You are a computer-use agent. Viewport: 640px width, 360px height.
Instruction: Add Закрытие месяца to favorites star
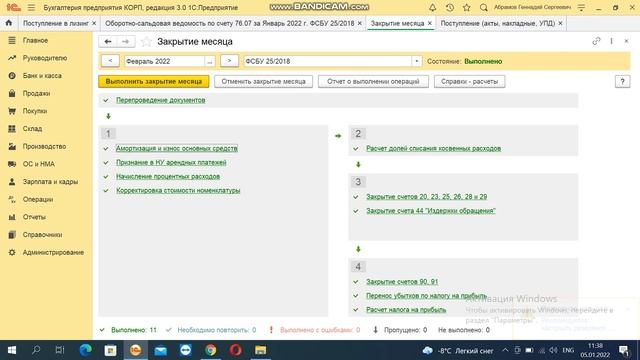pos(146,41)
